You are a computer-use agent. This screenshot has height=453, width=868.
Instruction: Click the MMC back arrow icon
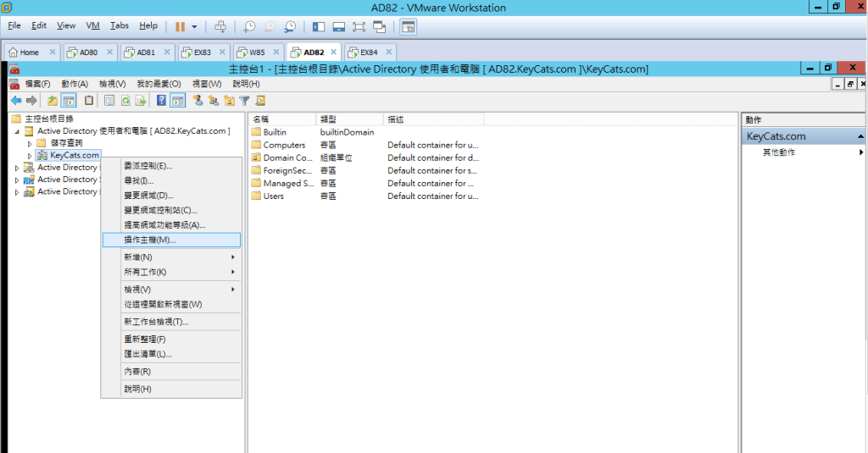point(15,101)
